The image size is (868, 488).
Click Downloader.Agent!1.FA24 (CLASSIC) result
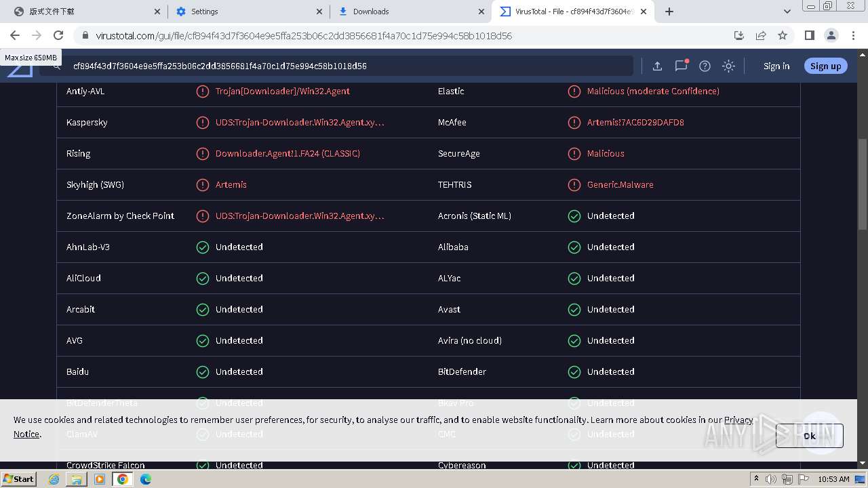(288, 153)
